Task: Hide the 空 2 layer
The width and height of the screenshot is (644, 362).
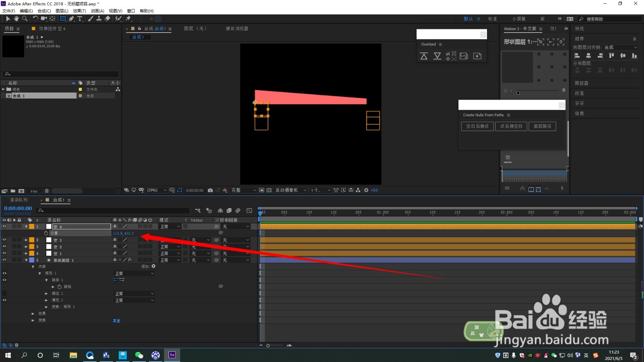Action: click(4, 247)
